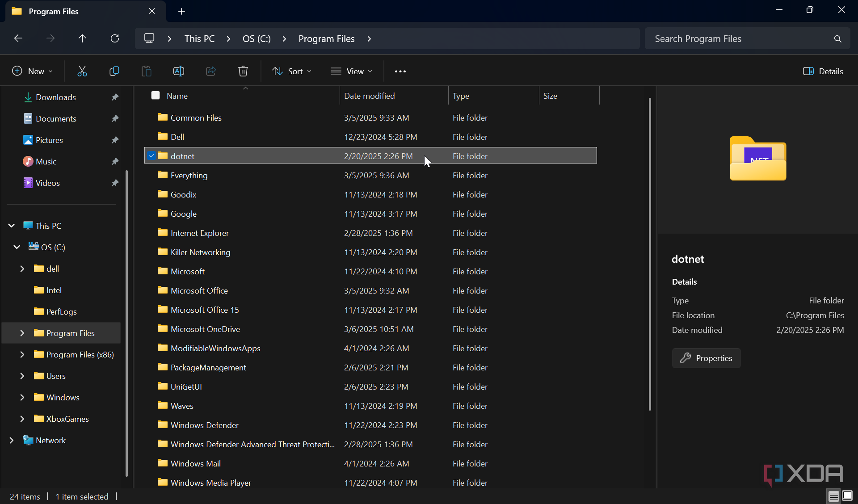
Task: Click This PC in breadcrumb bar
Action: tap(199, 38)
